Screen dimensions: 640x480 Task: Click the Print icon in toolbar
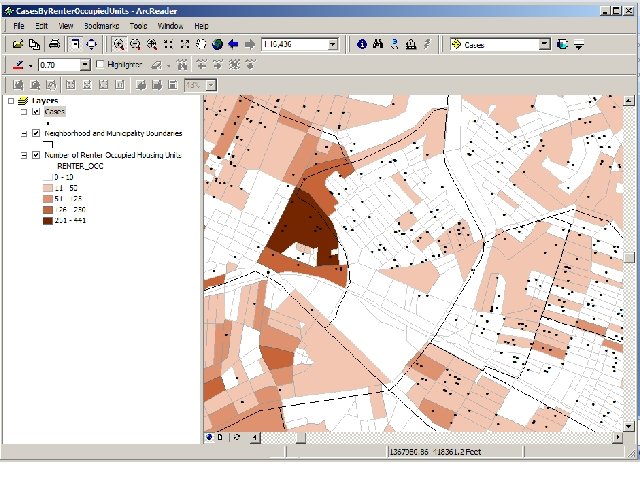point(55,44)
